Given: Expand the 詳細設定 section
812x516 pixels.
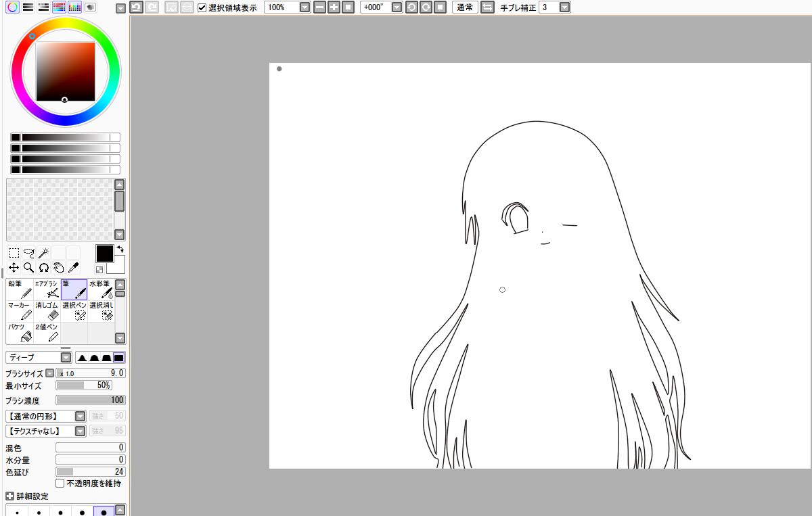Looking at the screenshot, I should tap(9, 496).
